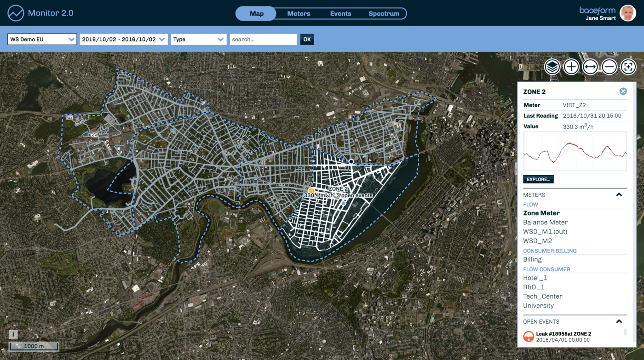The width and height of the screenshot is (644, 360).
Task: Close the ZONE 2 info panel
Action: click(623, 91)
